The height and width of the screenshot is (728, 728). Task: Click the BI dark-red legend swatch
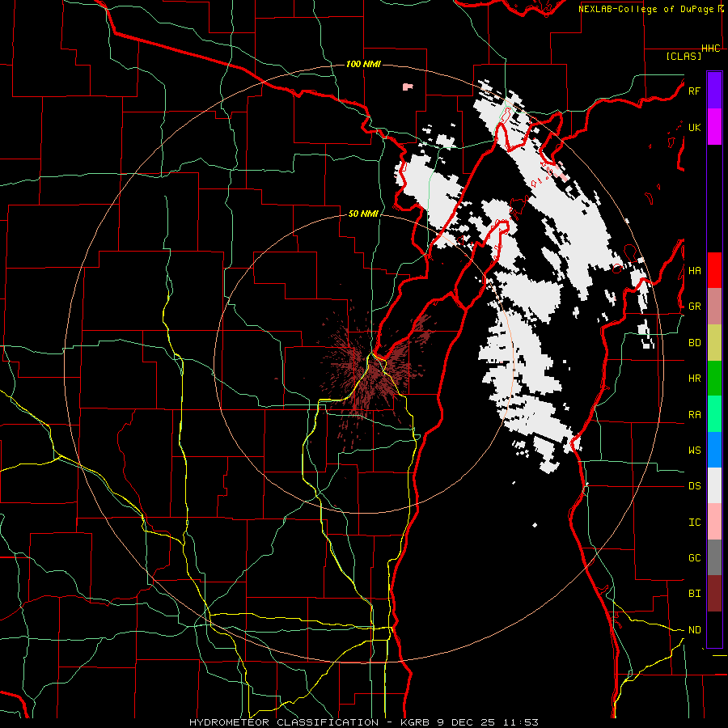click(x=714, y=594)
